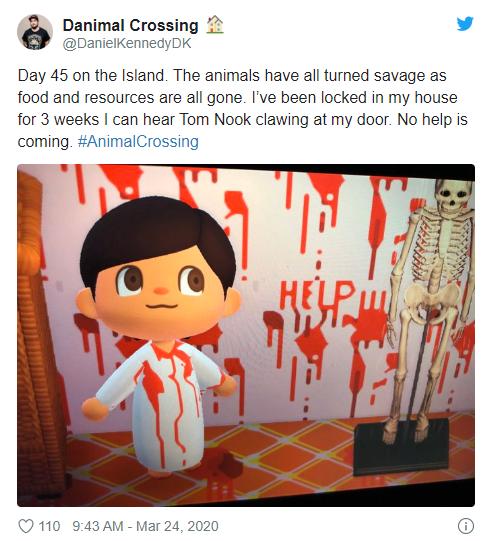Click the HELP writing on the wall

(316, 294)
